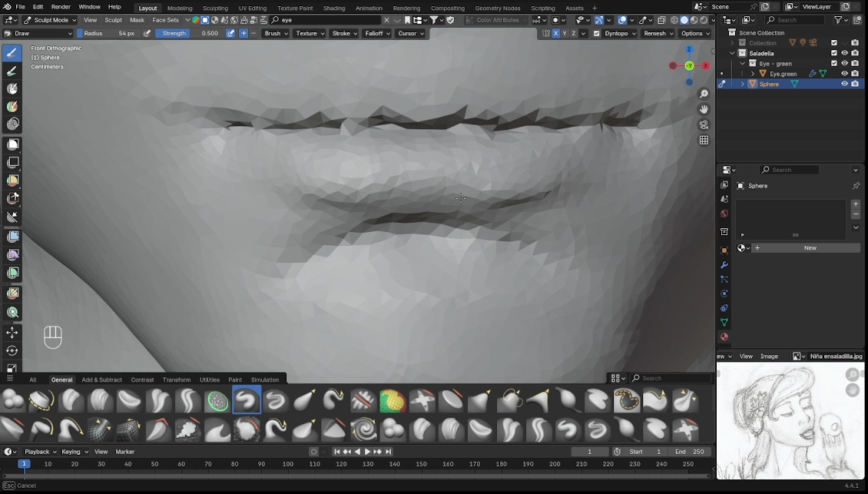Open the File menu
This screenshot has height=494, width=868.
(20, 7)
